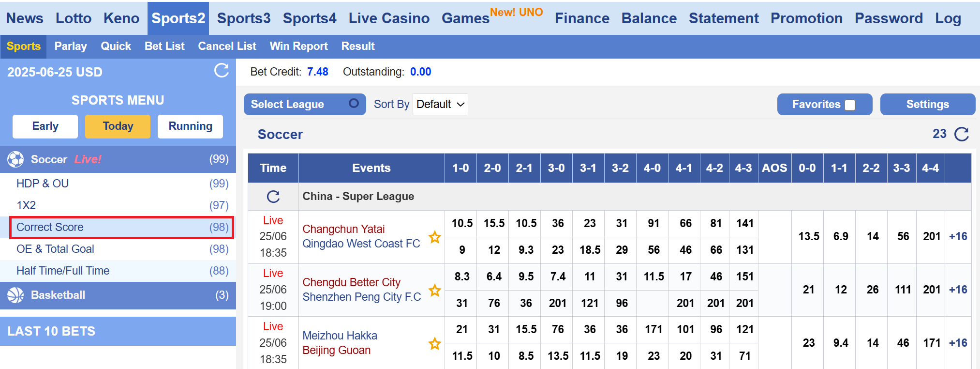The width and height of the screenshot is (980, 369).
Task: Toggle the Favorites checkbox
Action: (x=850, y=105)
